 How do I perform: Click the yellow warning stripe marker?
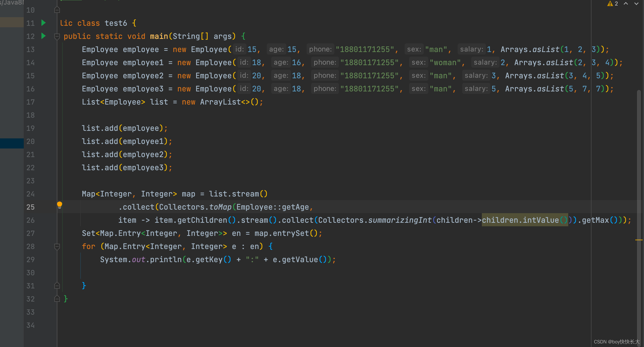639,240
